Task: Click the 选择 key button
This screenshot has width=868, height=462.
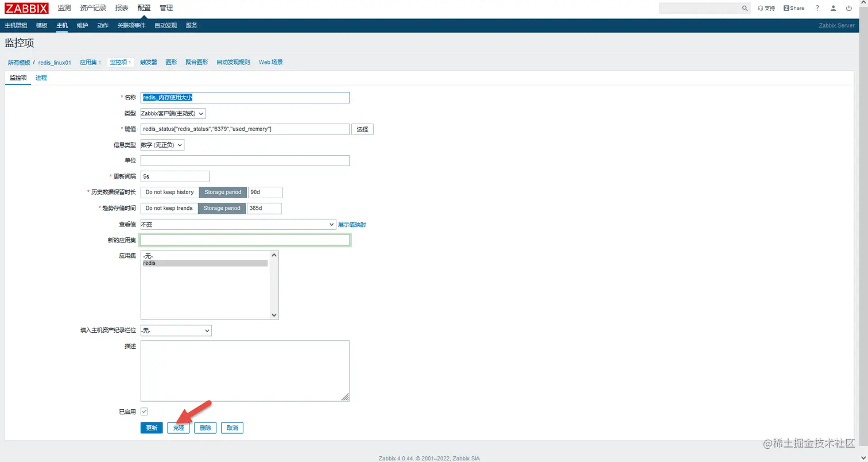Action: click(362, 129)
